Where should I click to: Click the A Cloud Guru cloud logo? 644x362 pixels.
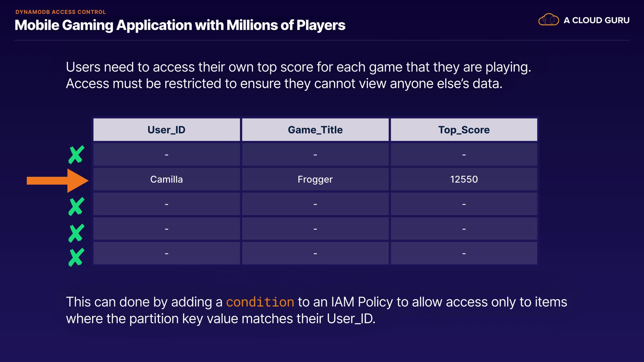click(548, 20)
